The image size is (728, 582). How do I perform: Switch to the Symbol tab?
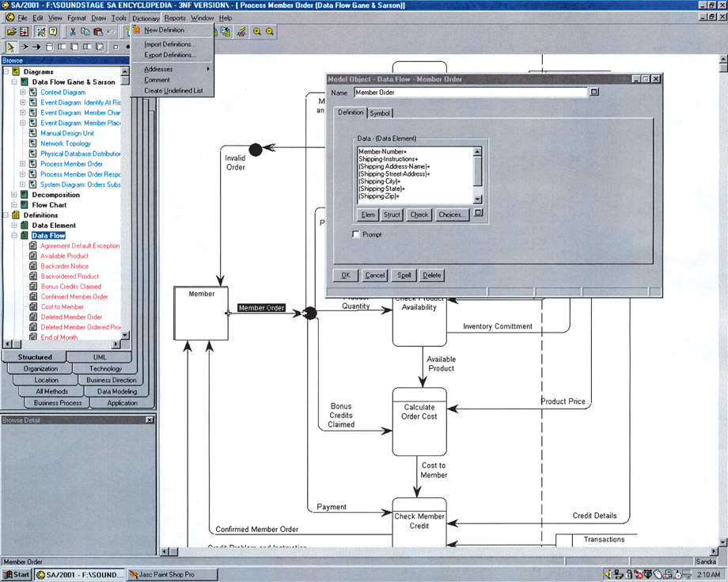(x=380, y=113)
